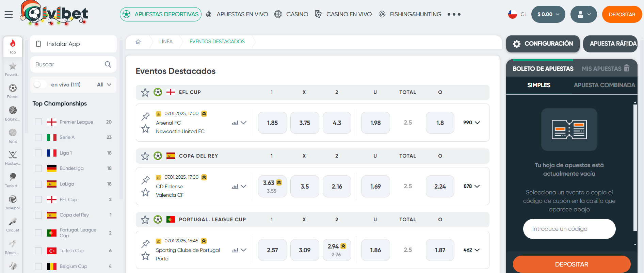
Task: Open Apuestas en Vivo section
Action: click(237, 14)
